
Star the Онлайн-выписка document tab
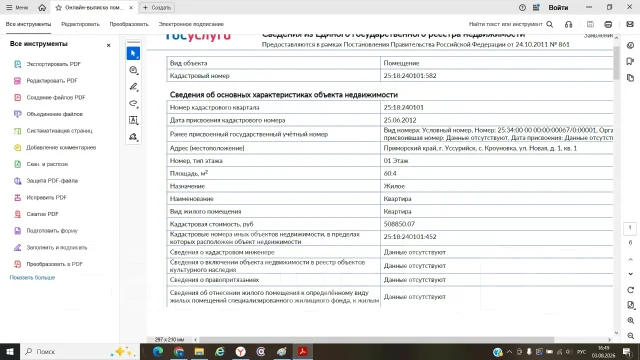point(58,8)
